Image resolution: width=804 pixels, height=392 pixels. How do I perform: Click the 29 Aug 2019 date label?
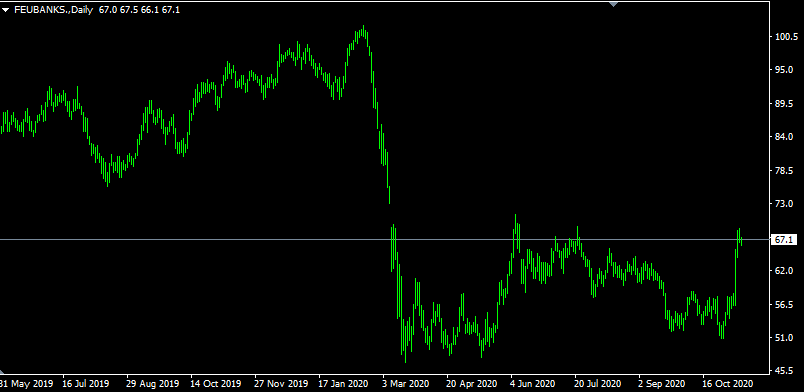click(x=152, y=383)
